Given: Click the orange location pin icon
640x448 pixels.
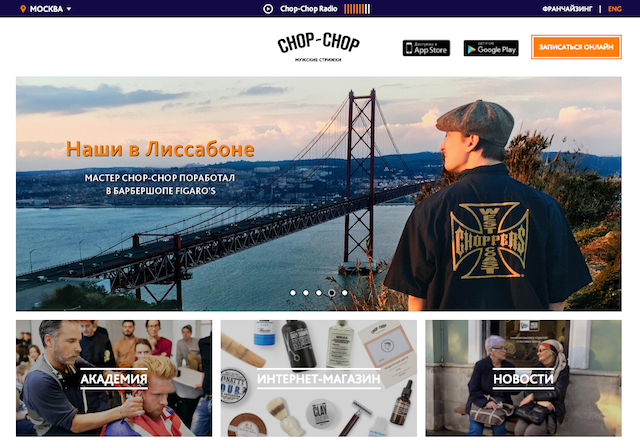Looking at the screenshot, I should tap(23, 9).
